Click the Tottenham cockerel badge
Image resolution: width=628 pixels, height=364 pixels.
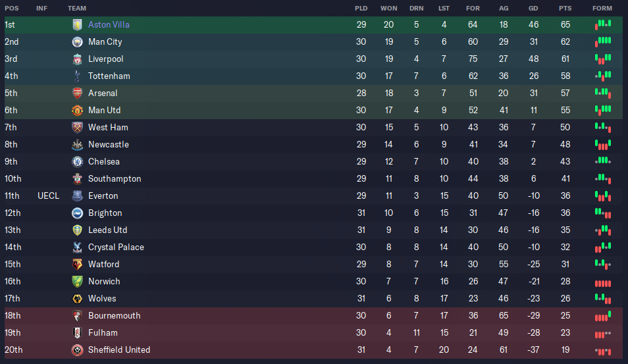(77, 76)
